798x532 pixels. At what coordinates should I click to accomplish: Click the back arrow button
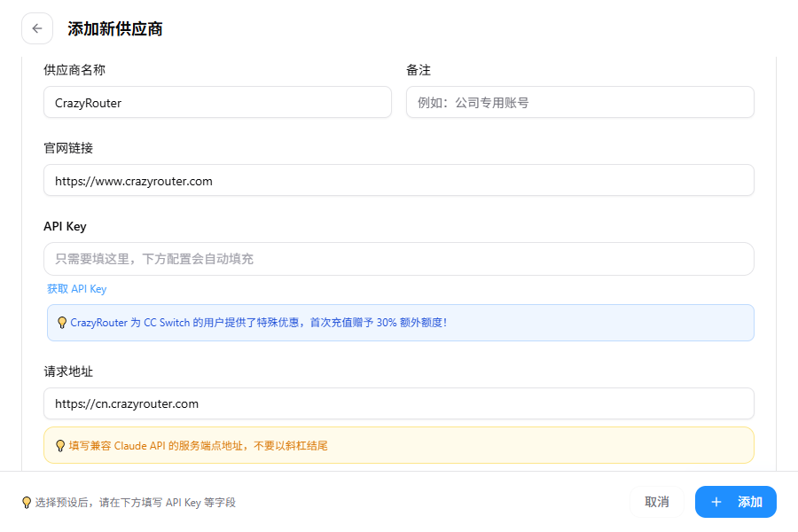(37, 28)
